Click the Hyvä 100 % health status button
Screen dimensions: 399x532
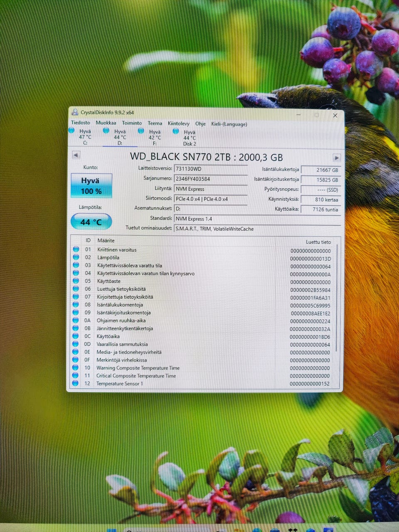(91, 185)
